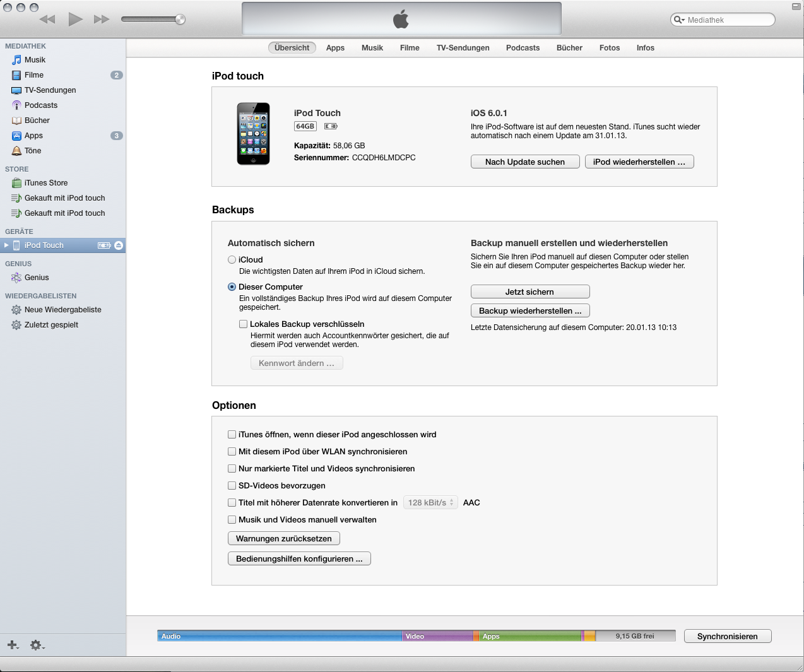Select the iCloud backup radio button
Image resolution: width=804 pixels, height=672 pixels.
tap(232, 260)
